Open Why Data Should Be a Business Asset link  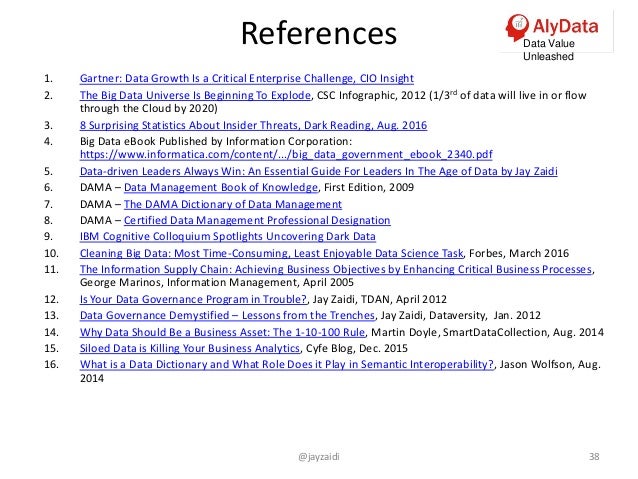[x=223, y=332]
